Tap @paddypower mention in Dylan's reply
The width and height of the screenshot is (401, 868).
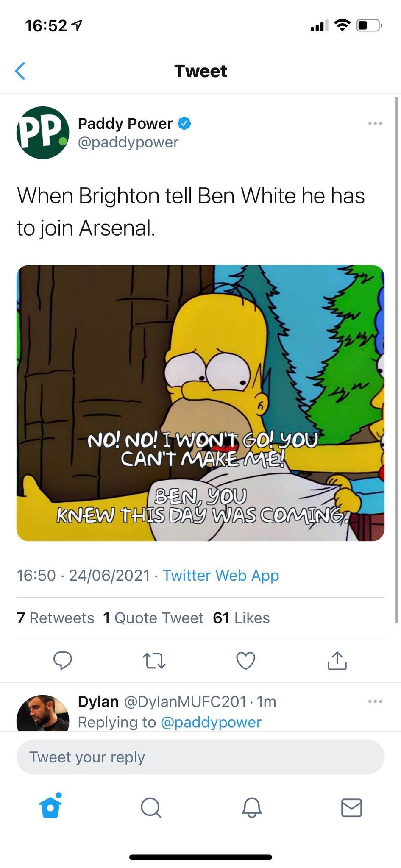(x=211, y=722)
